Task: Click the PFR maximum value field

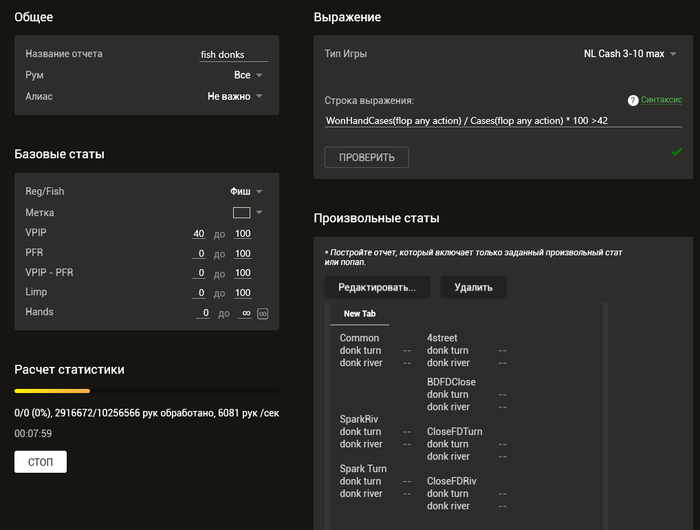Action: coord(243,254)
